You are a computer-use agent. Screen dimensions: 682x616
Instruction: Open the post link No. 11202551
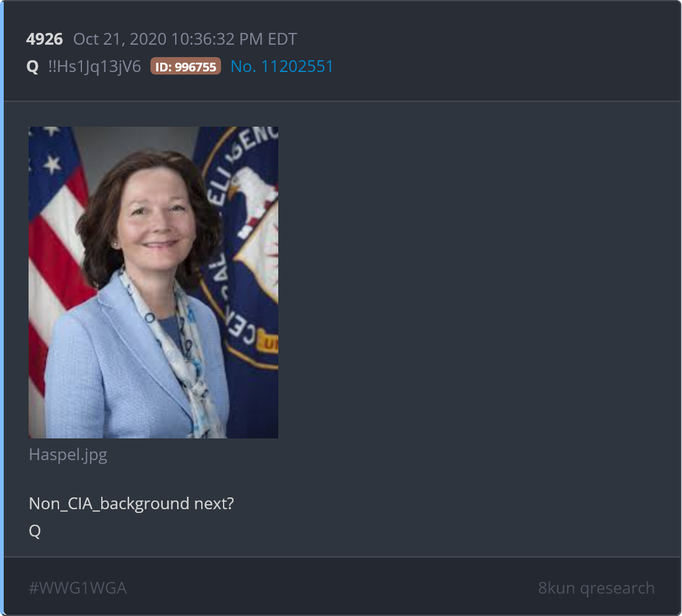(x=281, y=66)
